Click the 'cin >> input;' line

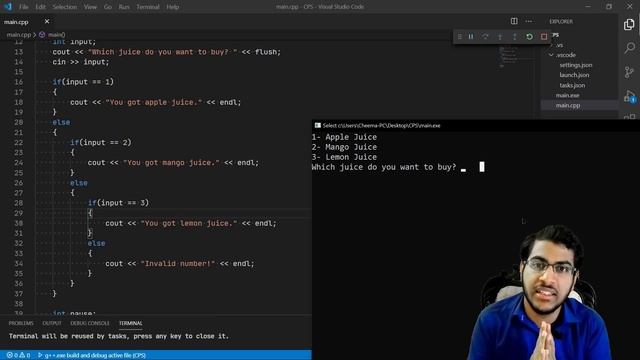(x=81, y=62)
